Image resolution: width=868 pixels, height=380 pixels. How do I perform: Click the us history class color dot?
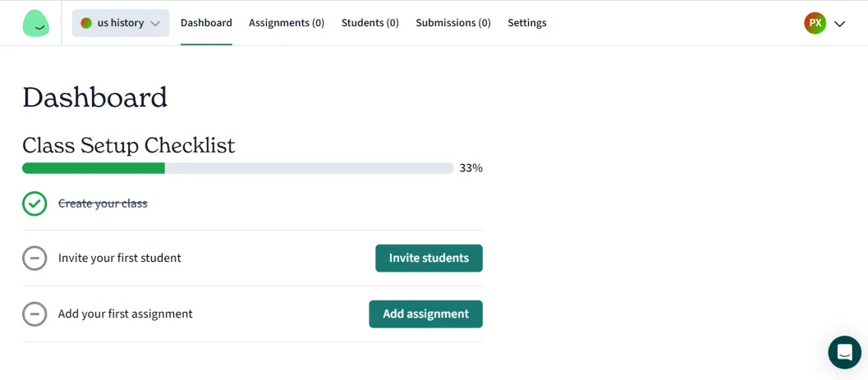pyautogui.click(x=86, y=23)
